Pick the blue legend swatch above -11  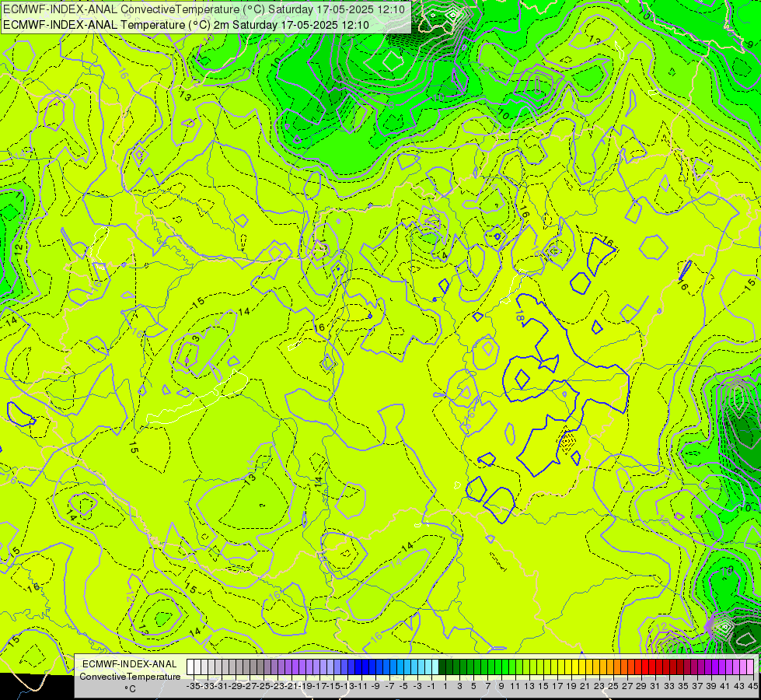(x=358, y=667)
